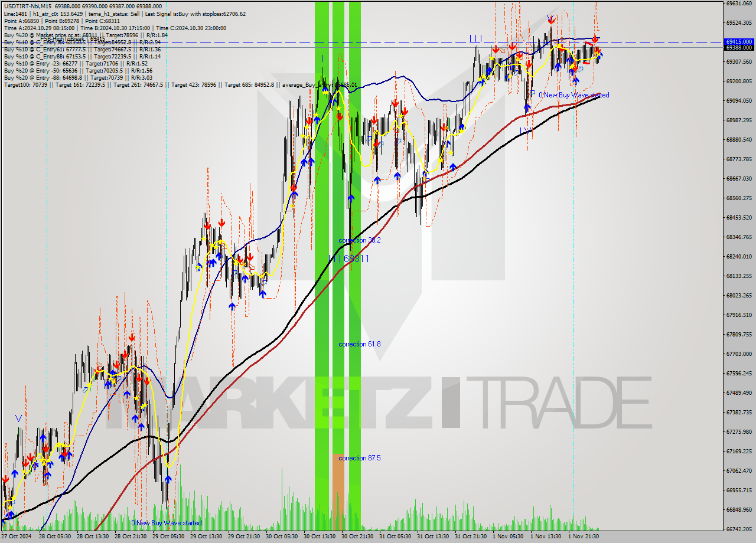Click the 'correction 87.5' label
Screen dimensions: 756x543
coord(359,458)
